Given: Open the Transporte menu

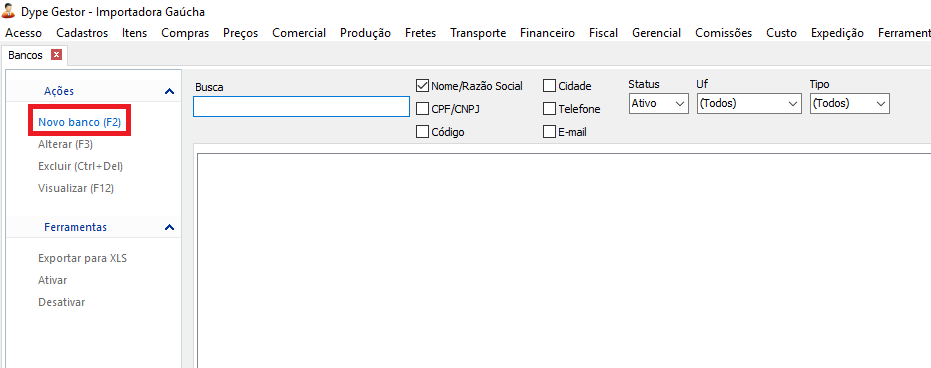Looking at the screenshot, I should coord(478,33).
